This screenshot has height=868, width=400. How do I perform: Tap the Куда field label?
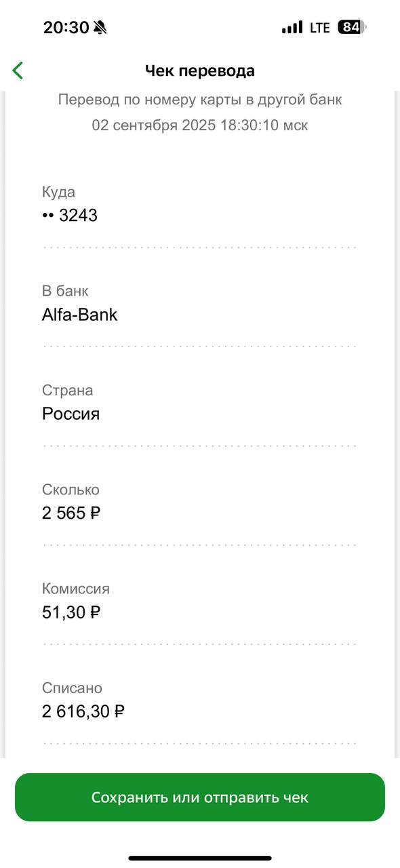pos(58,192)
